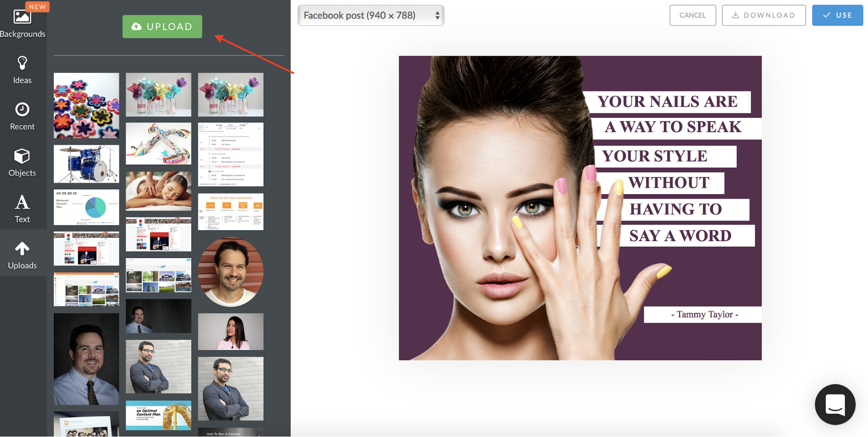Select the 'YOUR NAILS ARE' text line

tap(667, 102)
